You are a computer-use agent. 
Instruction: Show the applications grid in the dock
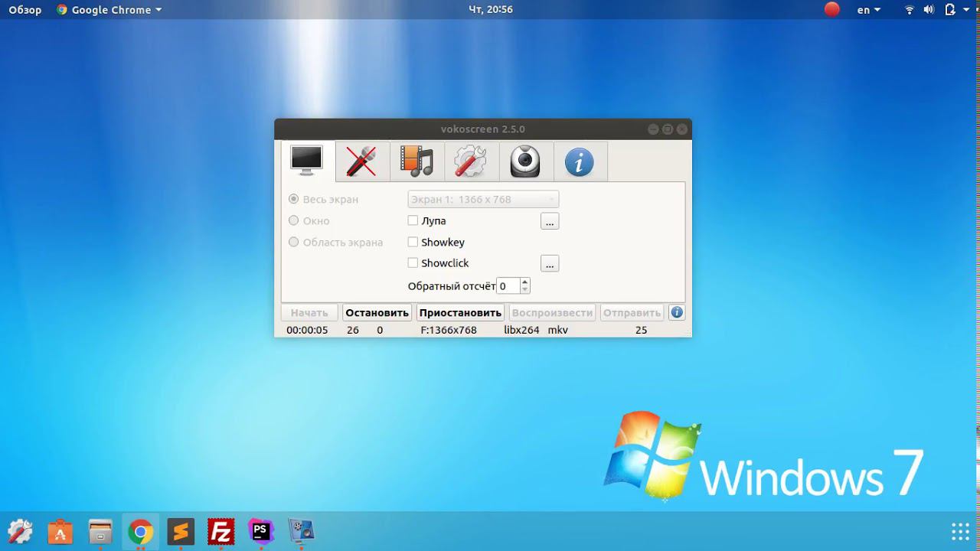pos(960,531)
